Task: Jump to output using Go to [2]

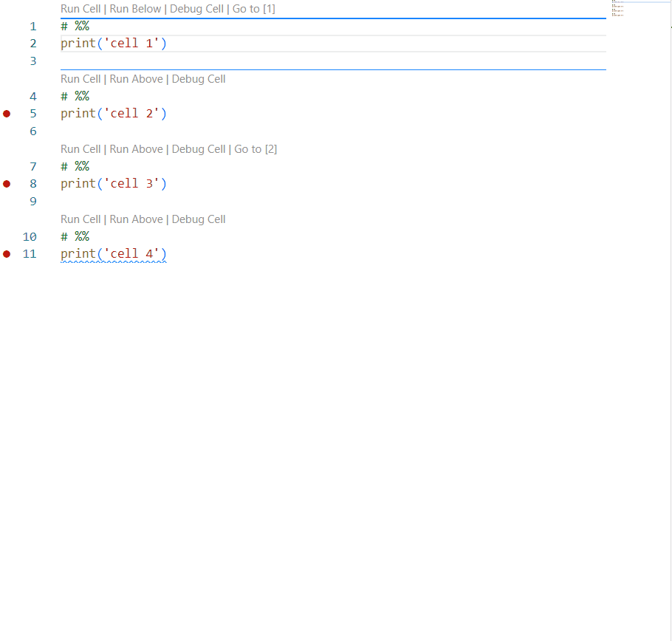Action: tap(256, 148)
